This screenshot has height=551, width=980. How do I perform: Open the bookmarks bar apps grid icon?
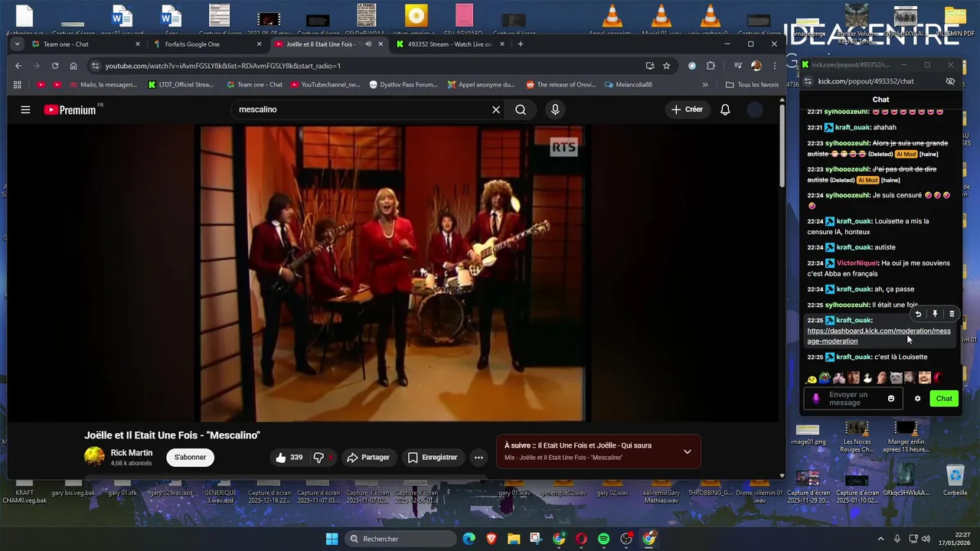[17, 85]
